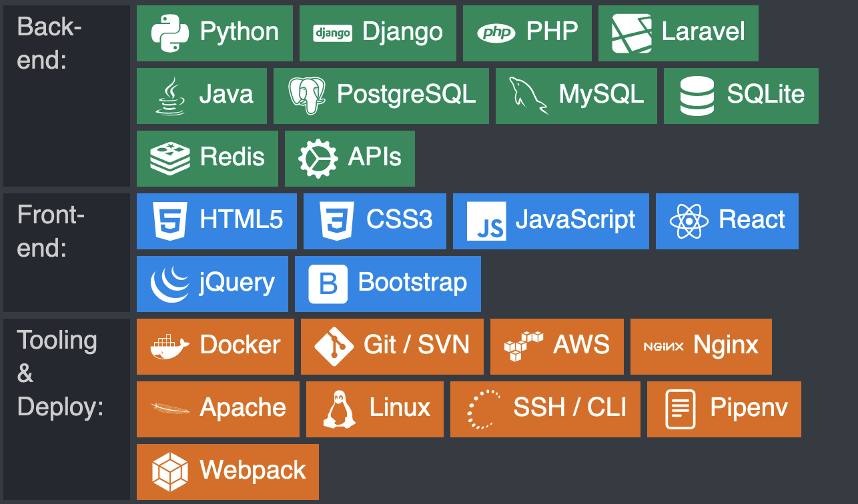Click the Java coffee cup icon
Image resolution: width=858 pixels, height=504 pixels.
coord(170,96)
